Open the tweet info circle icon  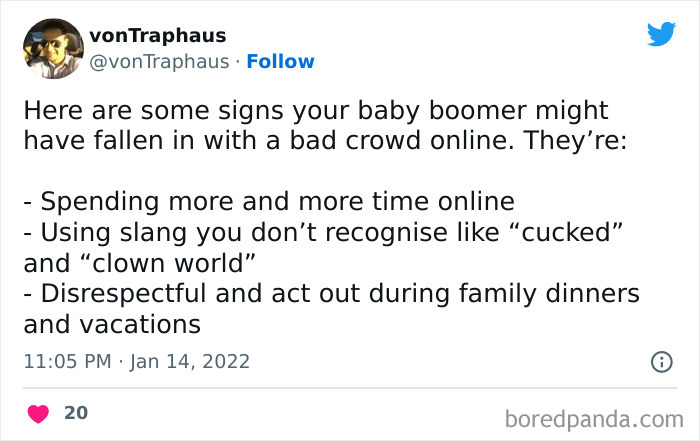[x=661, y=361]
